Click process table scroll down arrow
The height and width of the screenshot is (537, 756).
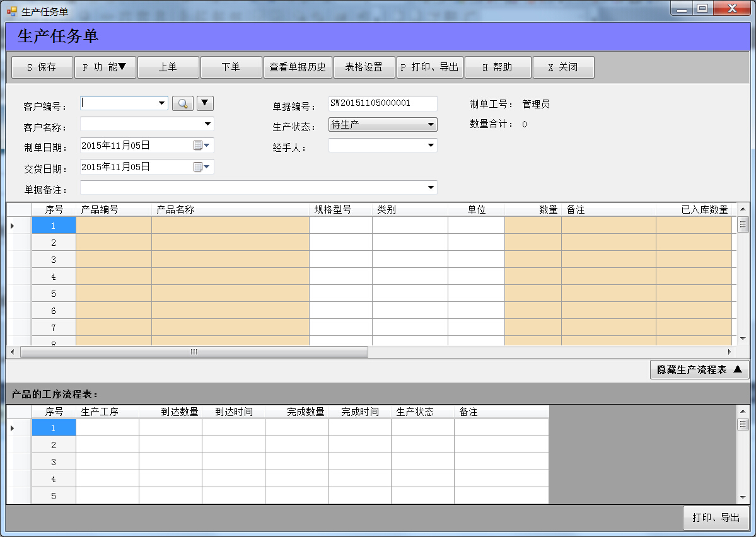(743, 497)
